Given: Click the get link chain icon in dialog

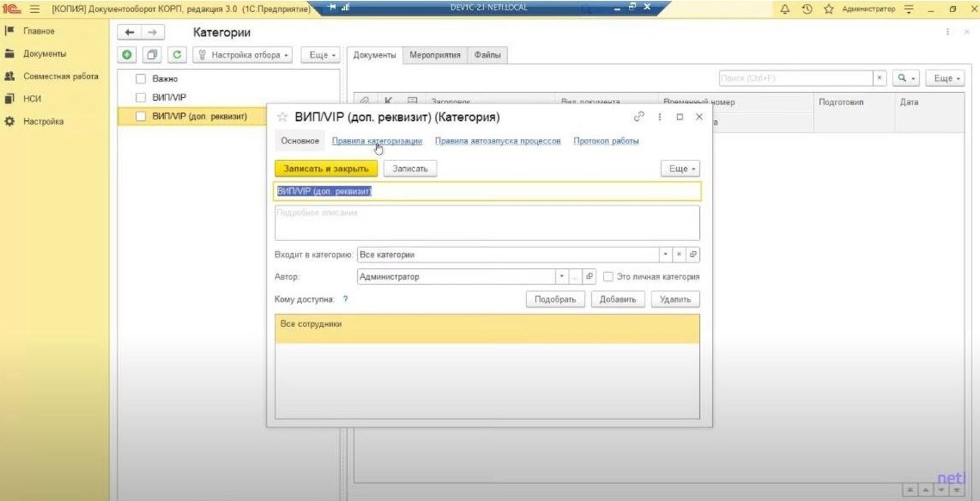Looking at the screenshot, I should pos(639,117).
